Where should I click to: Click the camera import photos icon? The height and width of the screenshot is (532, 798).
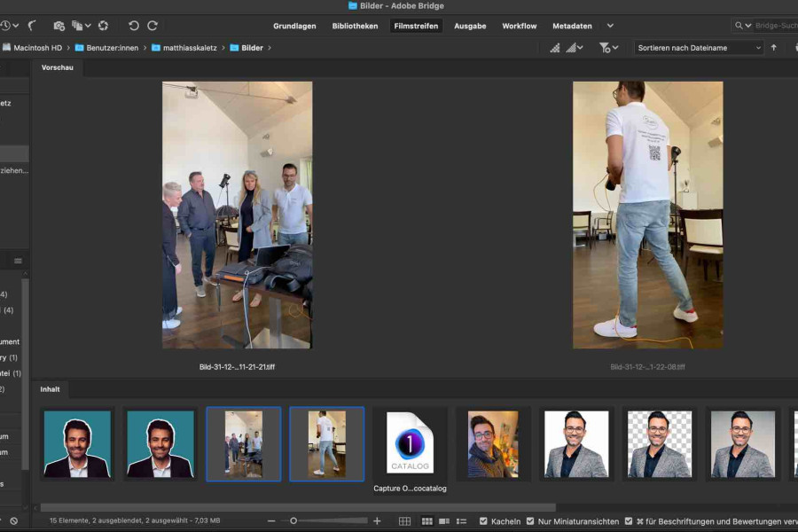59,26
